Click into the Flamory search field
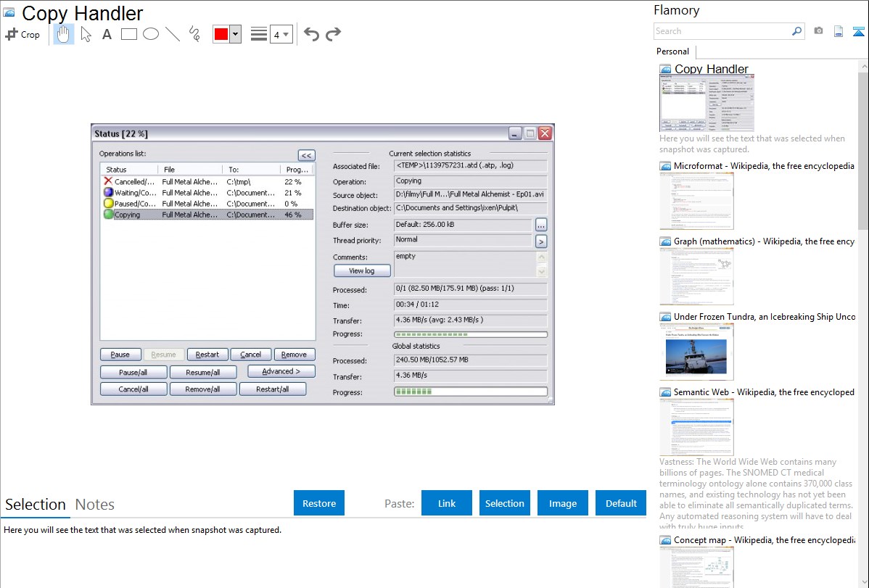The image size is (869, 588). 722,31
